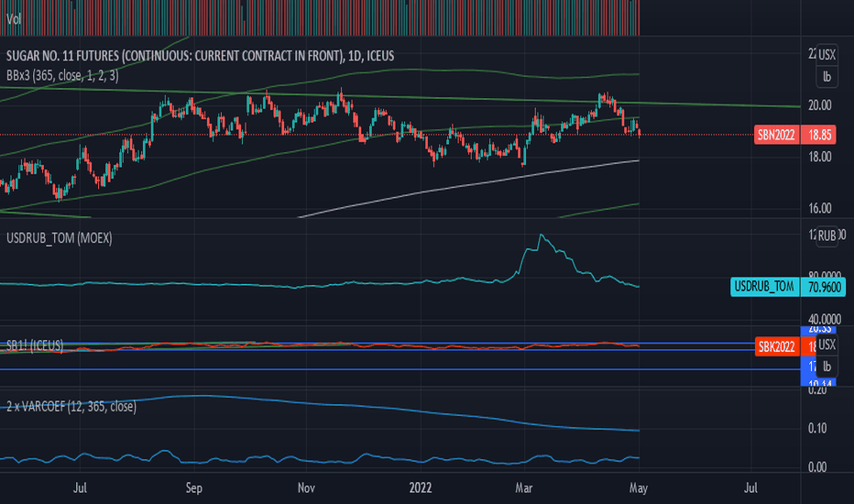The image size is (854, 504).
Task: Click the SBK2022 orange label tag
Action: point(777,347)
